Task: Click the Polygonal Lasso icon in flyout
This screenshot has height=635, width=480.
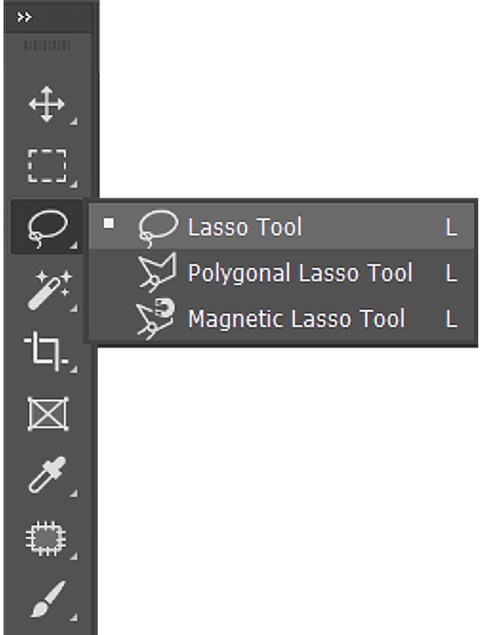Action: (x=157, y=272)
